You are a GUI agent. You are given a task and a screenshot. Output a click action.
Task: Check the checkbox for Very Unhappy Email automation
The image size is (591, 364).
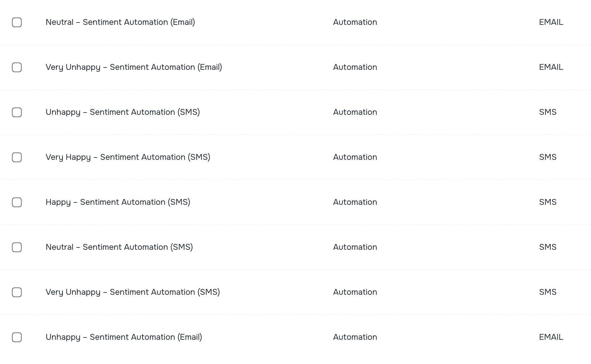(17, 67)
